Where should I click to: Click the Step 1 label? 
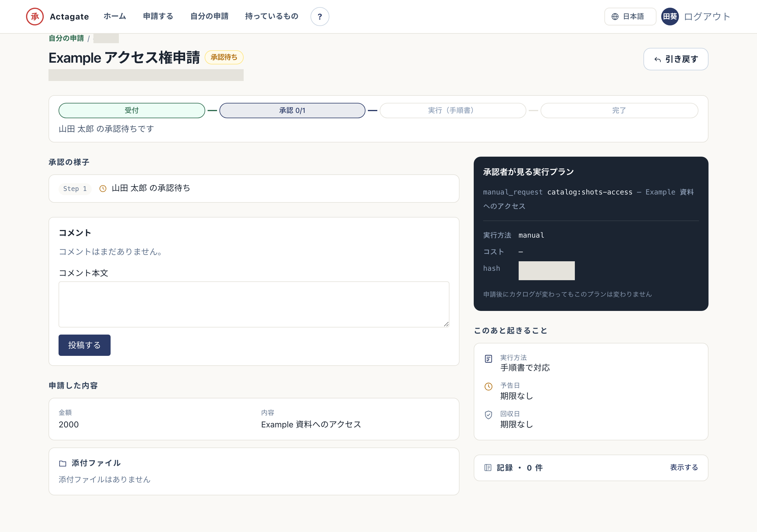[75, 189]
